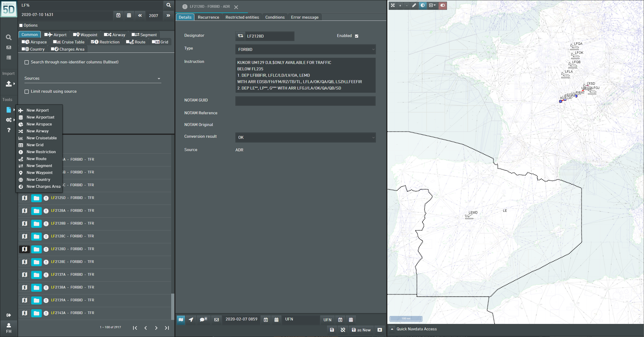Click the swap icon beside designator LF2128D

coord(240,36)
